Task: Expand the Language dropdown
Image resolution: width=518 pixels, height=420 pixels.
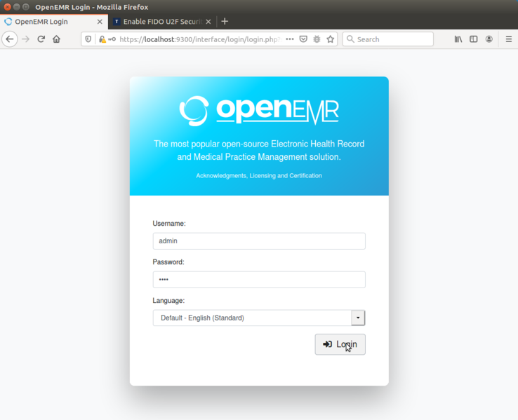Action: (358, 318)
